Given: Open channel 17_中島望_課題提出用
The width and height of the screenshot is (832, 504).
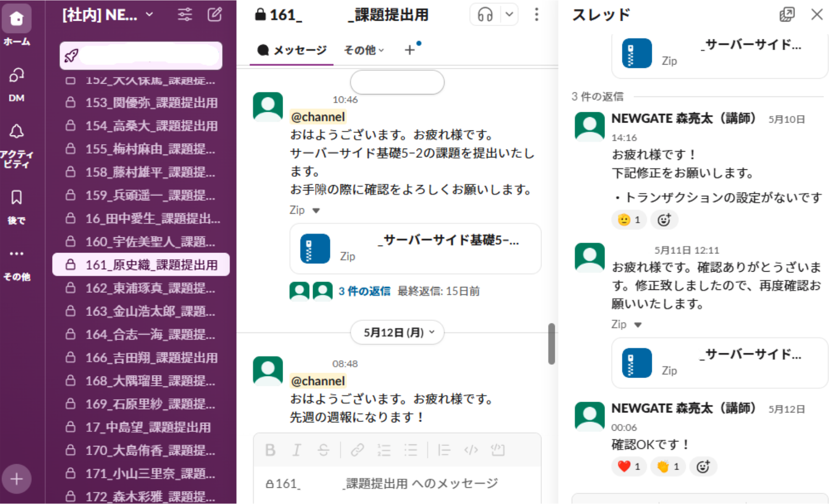Looking at the screenshot, I should 141,427.
